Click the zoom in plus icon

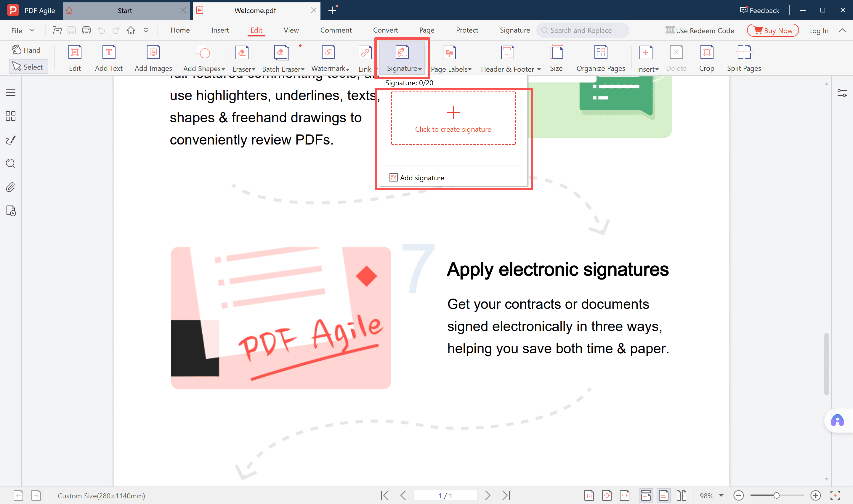pos(816,496)
